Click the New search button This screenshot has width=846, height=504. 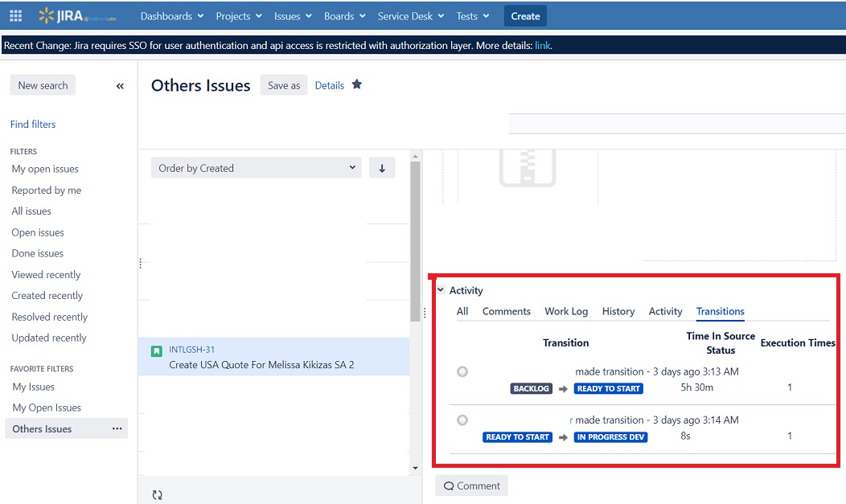[x=43, y=85]
